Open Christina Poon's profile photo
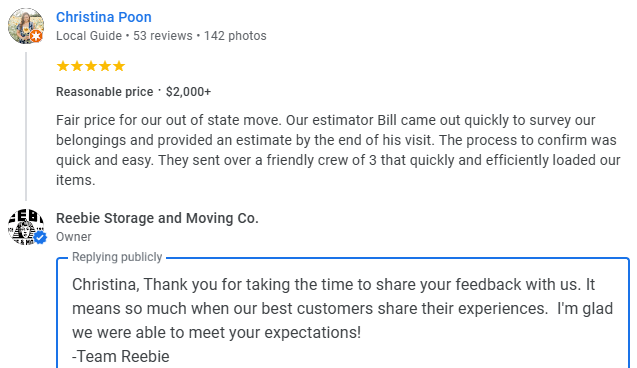The height and width of the screenshot is (368, 637). [x=26, y=26]
